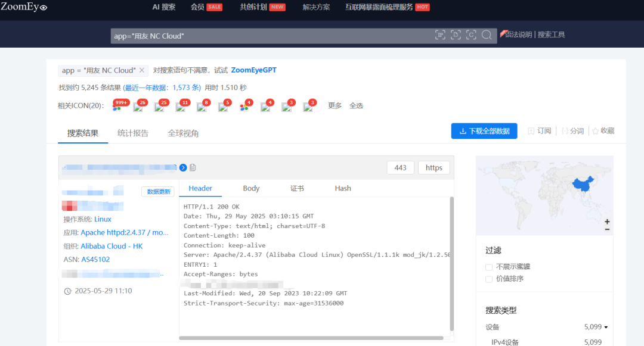Screen dimensions: 644x346
Task: Open 搜索工具 link
Action: [551, 35]
